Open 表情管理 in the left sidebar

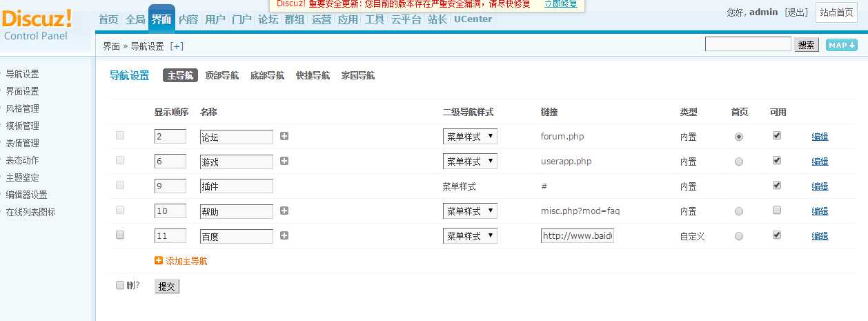pos(22,143)
